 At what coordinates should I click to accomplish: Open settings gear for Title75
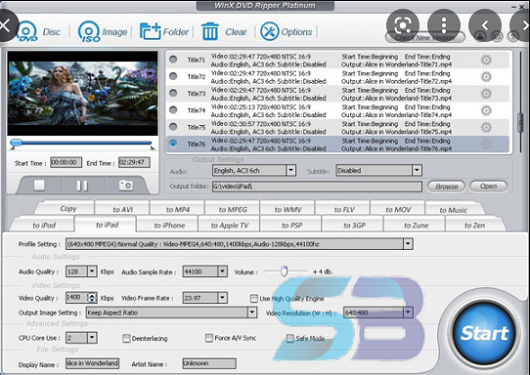click(486, 127)
